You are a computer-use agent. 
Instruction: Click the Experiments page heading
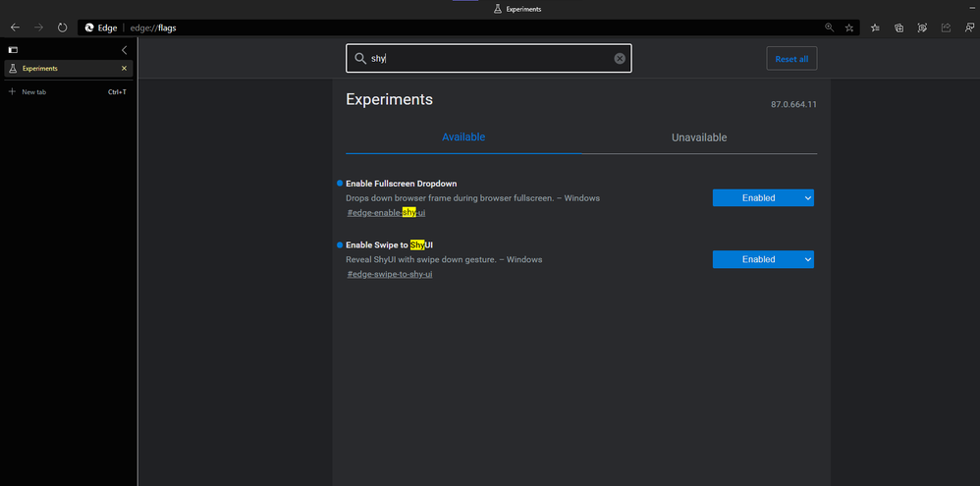click(x=390, y=99)
